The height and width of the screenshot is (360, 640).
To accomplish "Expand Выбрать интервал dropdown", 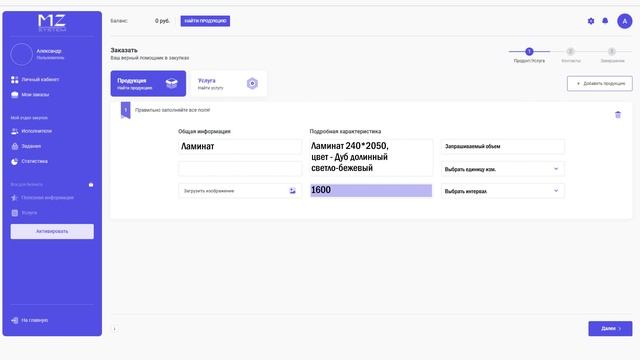I will pyautogui.click(x=502, y=191).
